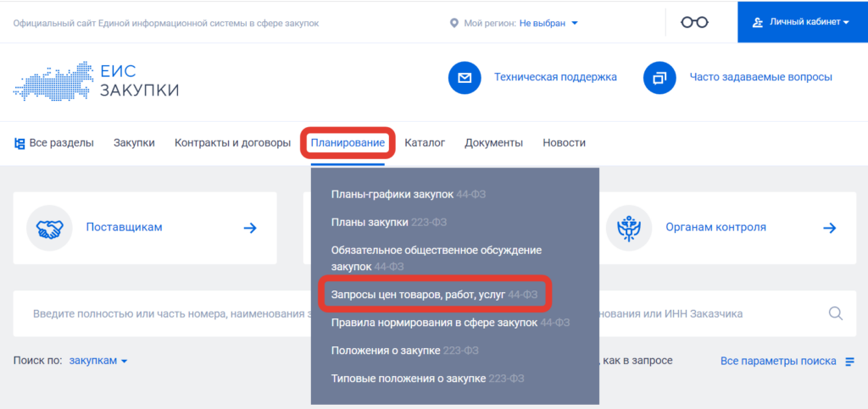Open the Поиск по закупкам dropdown

click(x=97, y=361)
